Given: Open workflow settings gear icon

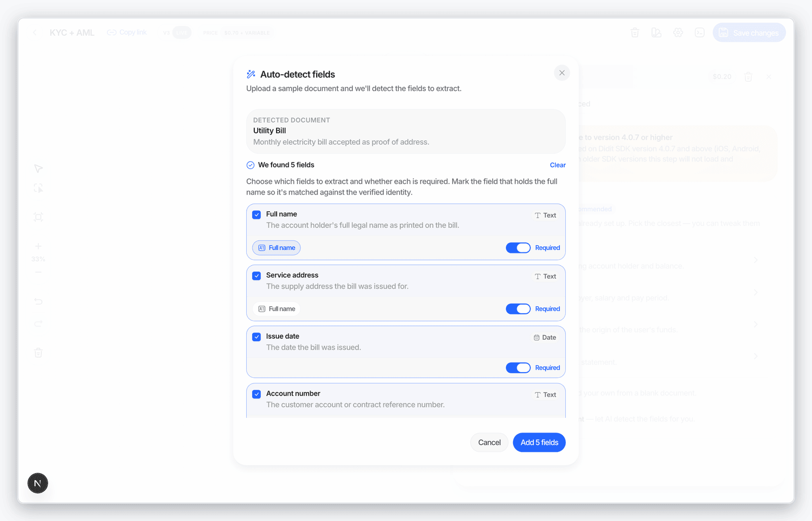Looking at the screenshot, I should click(x=678, y=32).
